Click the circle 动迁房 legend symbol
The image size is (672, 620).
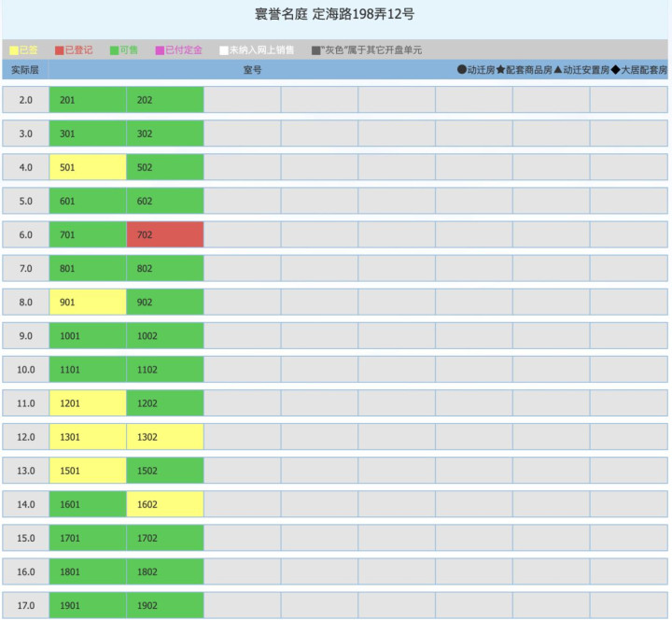click(462, 70)
